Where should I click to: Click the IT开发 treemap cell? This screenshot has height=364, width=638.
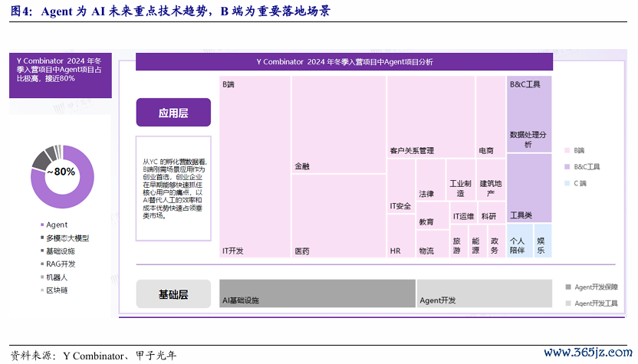[255, 166]
